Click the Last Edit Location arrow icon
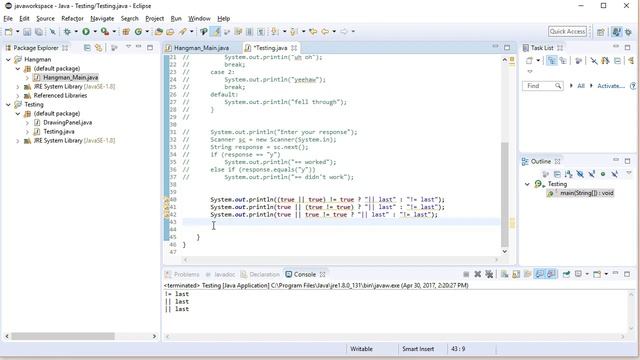Screen dimensions: 640x360 (313, 31)
